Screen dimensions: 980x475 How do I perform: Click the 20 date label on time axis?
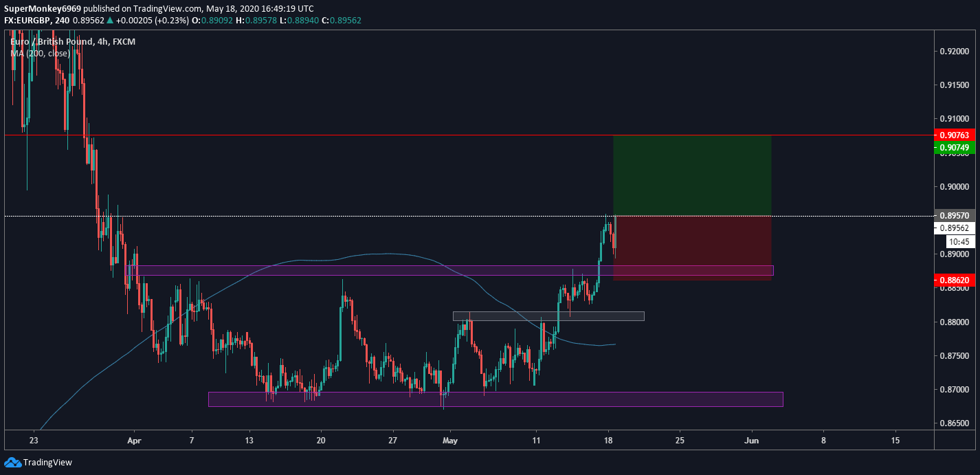[320, 440]
